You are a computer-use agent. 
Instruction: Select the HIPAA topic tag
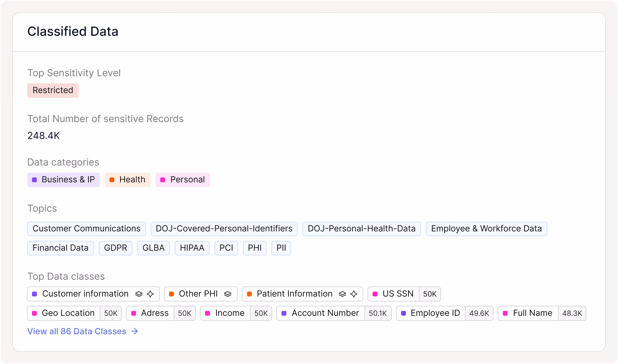(192, 248)
